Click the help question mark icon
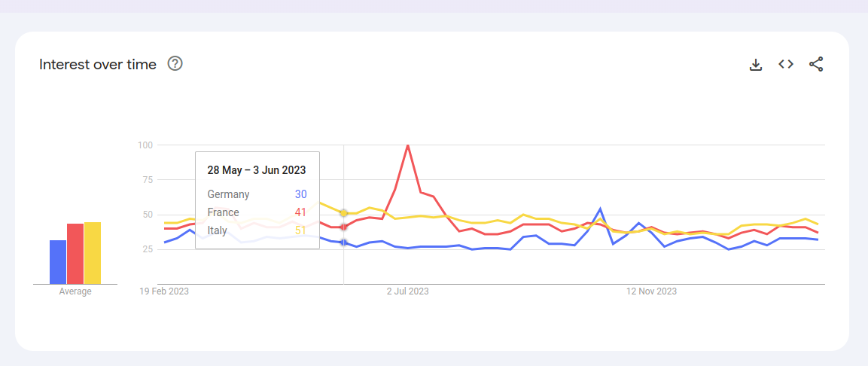Image resolution: width=868 pixels, height=366 pixels. 175,64
